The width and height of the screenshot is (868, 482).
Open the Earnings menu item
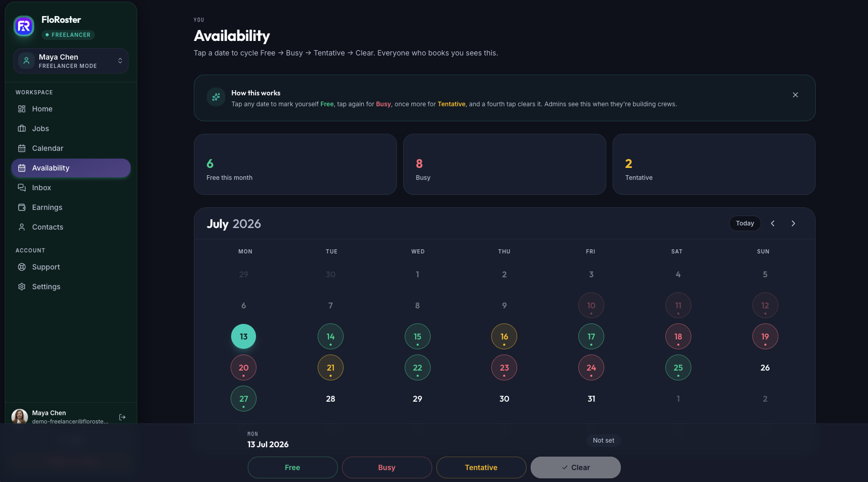tap(71, 207)
